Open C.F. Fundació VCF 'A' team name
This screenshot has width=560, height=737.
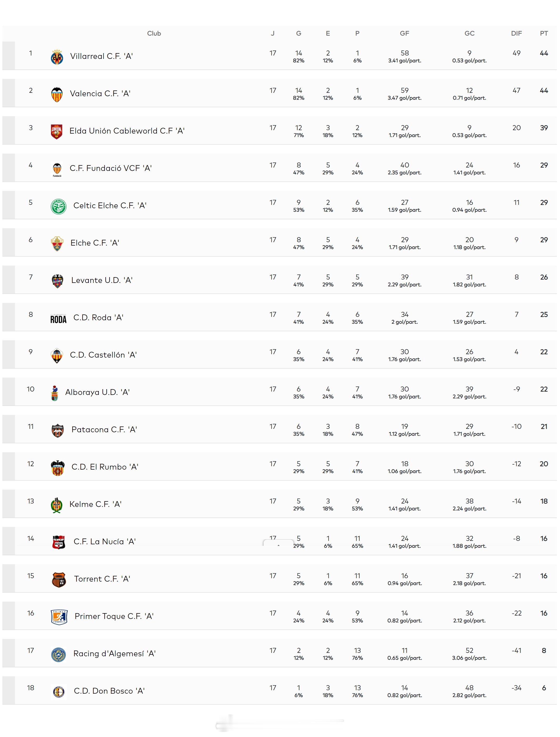pyautogui.click(x=111, y=168)
